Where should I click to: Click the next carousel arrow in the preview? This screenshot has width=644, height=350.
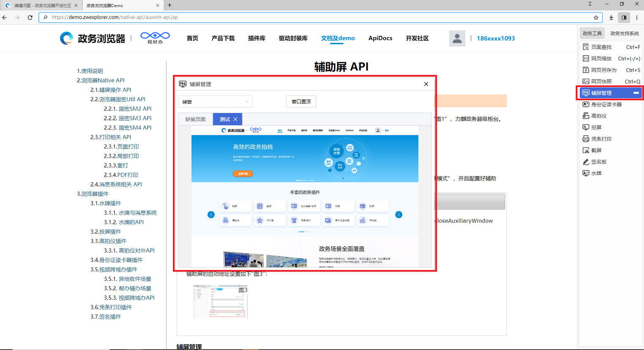[398, 215]
